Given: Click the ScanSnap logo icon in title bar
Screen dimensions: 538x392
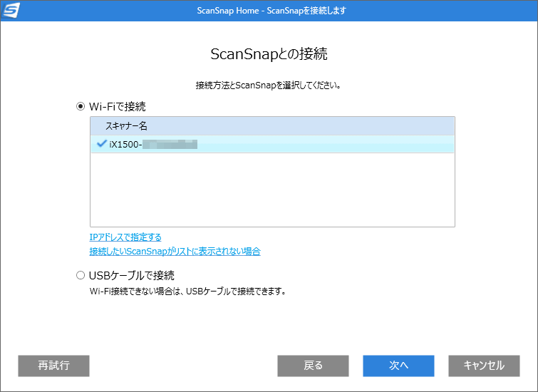Looking at the screenshot, I should (x=11, y=10).
